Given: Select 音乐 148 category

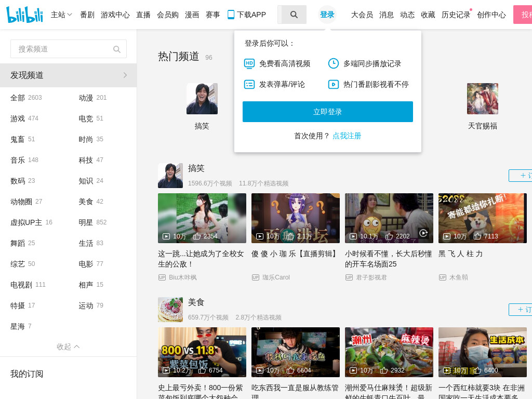Looking at the screenshot, I should (x=24, y=160).
